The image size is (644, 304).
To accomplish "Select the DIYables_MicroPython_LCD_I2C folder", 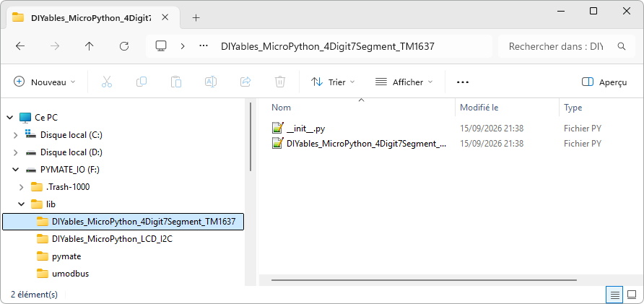I will (112, 239).
